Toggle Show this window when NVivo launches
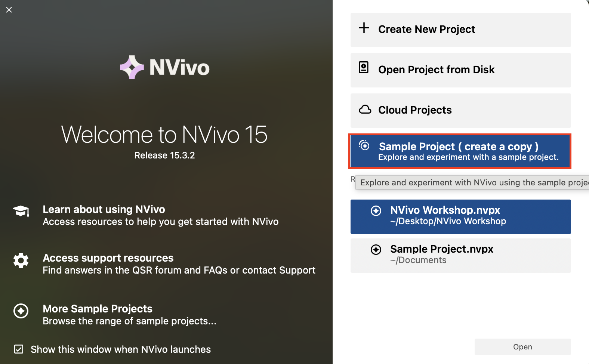 click(19, 349)
